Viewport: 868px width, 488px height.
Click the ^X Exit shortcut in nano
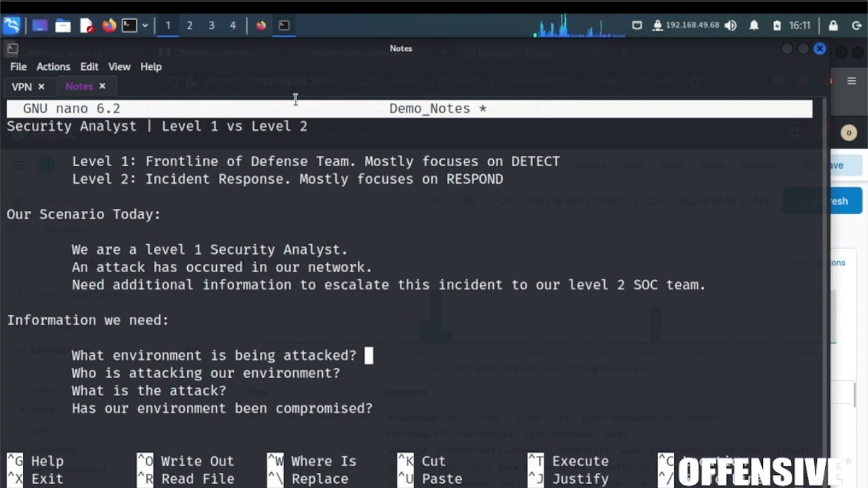(35, 479)
